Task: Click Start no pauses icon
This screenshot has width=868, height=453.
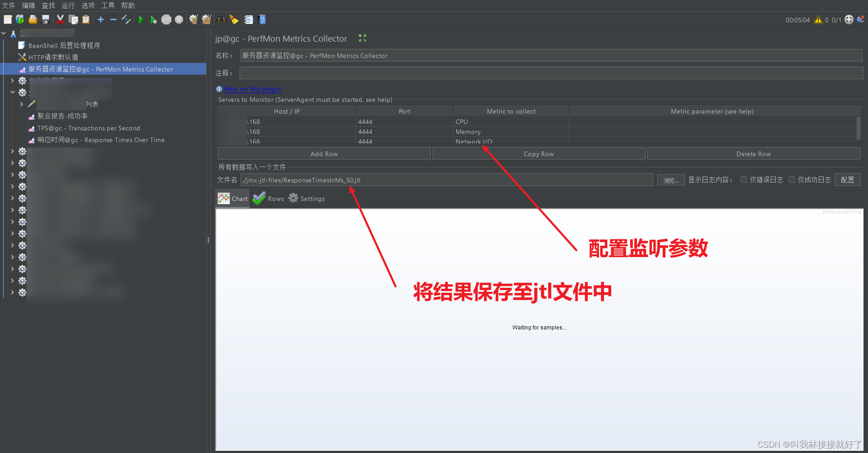Action: [x=154, y=19]
